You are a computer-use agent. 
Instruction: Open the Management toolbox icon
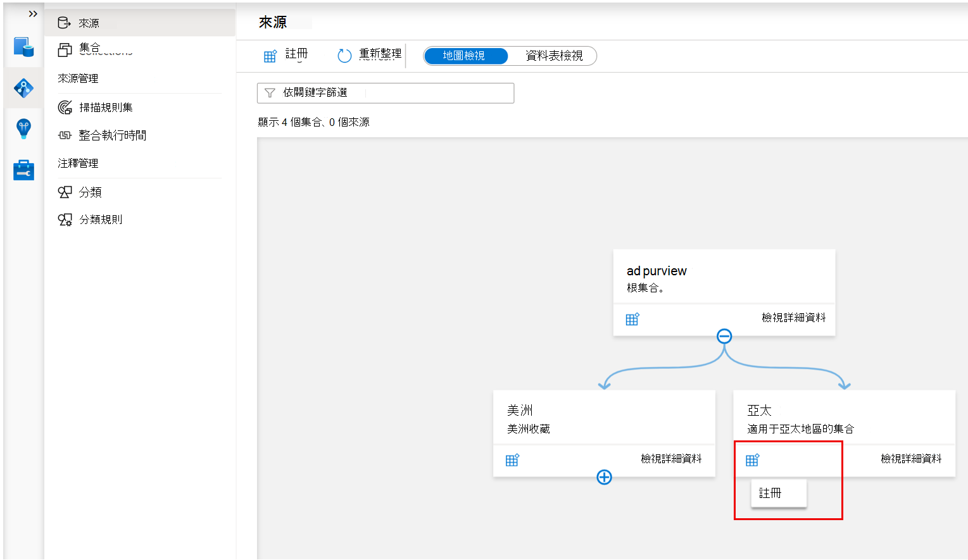tap(23, 170)
